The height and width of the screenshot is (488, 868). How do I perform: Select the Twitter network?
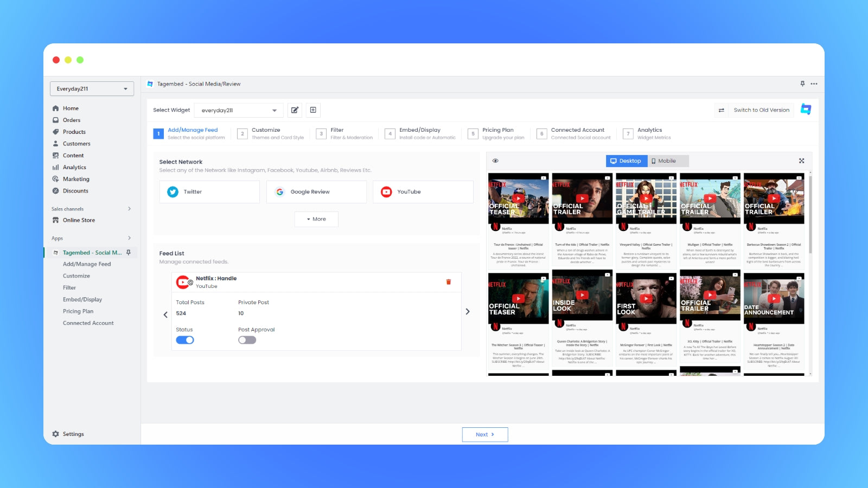click(x=209, y=192)
